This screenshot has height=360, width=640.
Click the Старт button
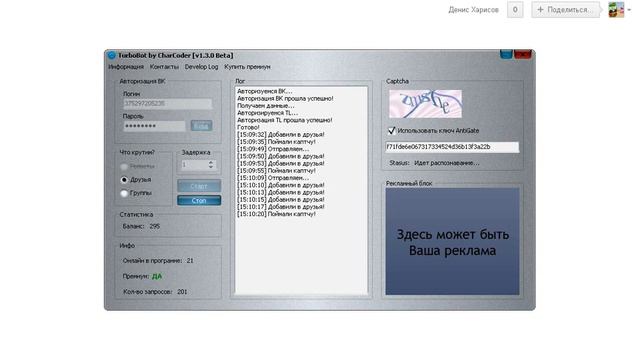pos(199,186)
